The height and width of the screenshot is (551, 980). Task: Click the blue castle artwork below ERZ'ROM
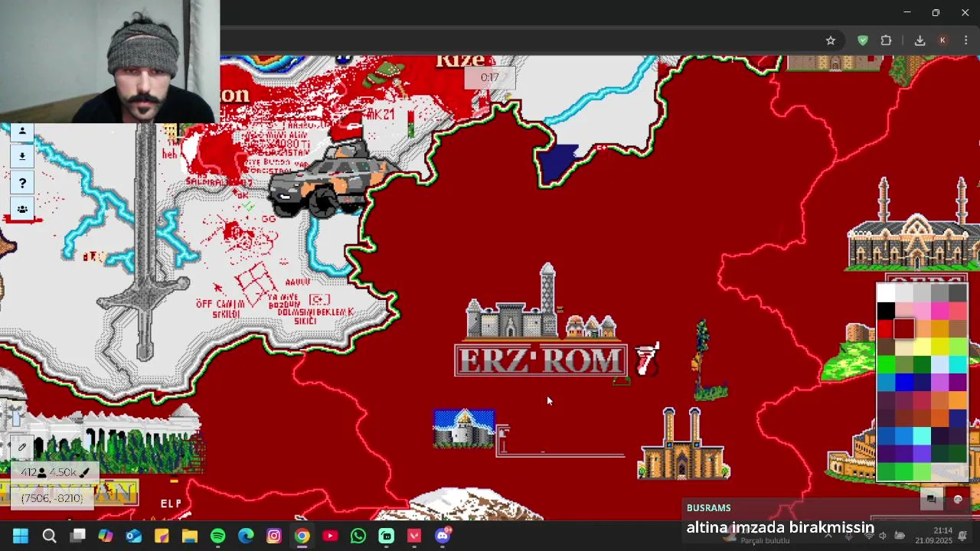click(464, 429)
